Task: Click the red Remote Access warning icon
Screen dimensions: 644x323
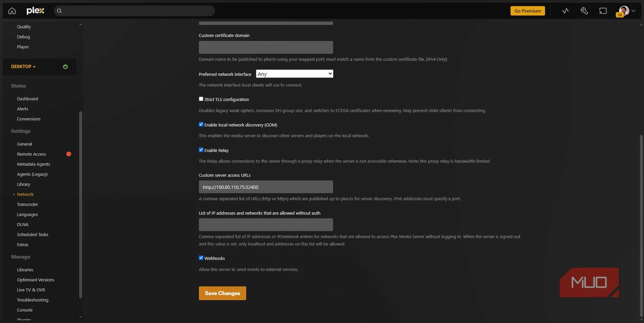Action: (69, 154)
